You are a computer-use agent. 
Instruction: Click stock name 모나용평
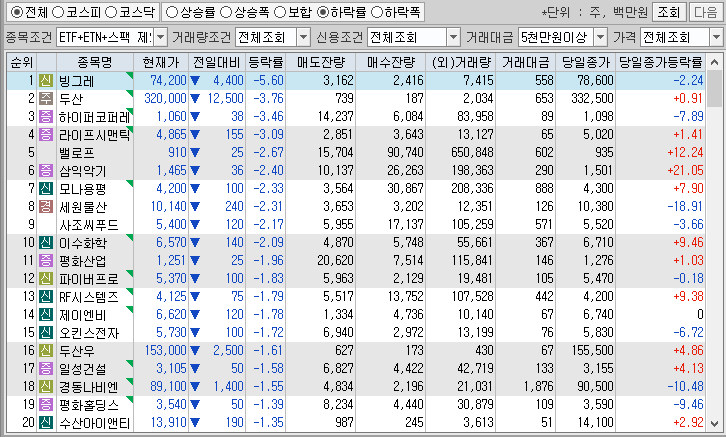83,189
